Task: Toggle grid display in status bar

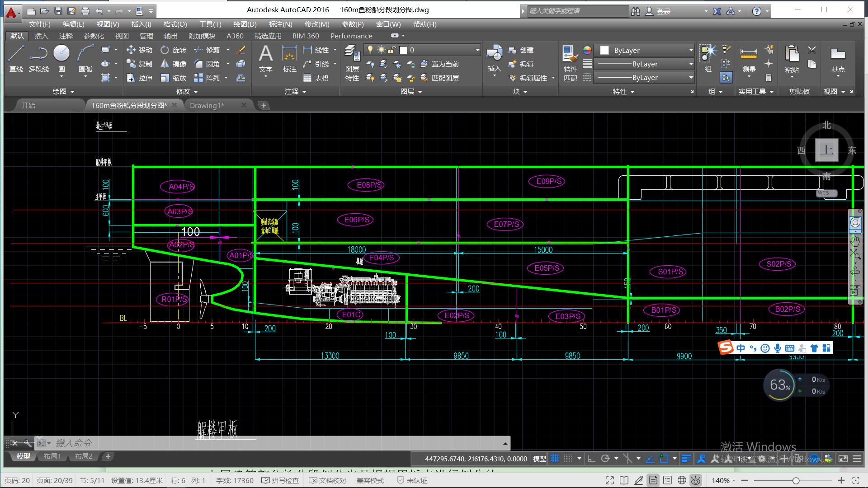Action: 555,459
